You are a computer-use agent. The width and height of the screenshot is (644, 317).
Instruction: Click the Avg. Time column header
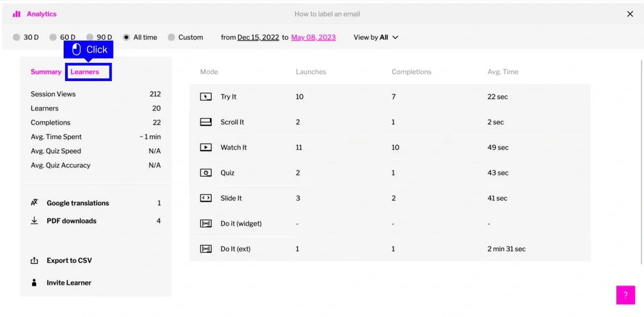click(503, 72)
